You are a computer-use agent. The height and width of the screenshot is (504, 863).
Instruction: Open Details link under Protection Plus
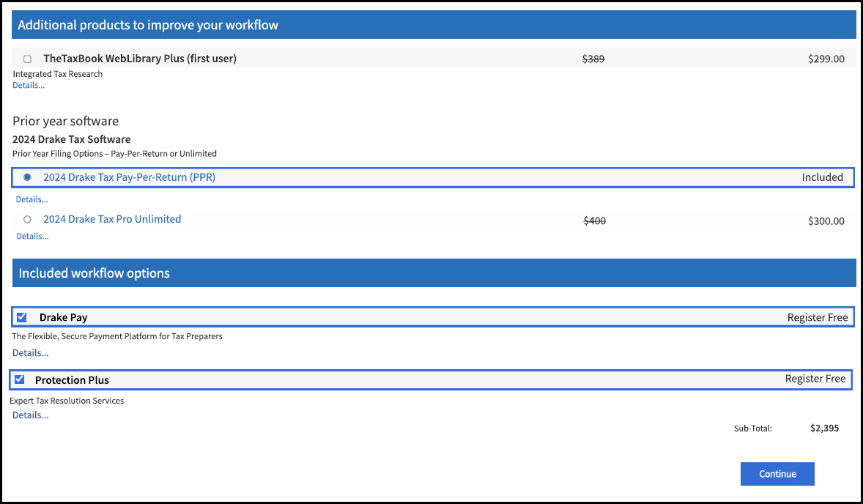(x=31, y=415)
